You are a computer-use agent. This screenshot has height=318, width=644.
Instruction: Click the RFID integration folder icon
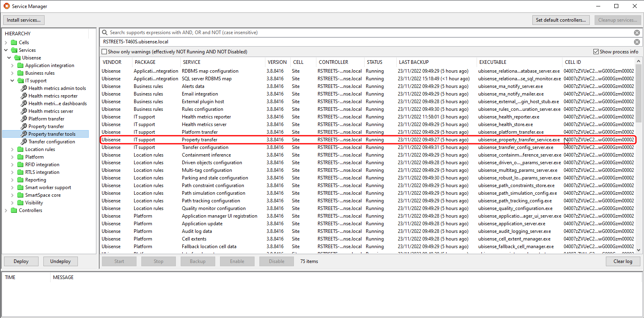pos(20,165)
